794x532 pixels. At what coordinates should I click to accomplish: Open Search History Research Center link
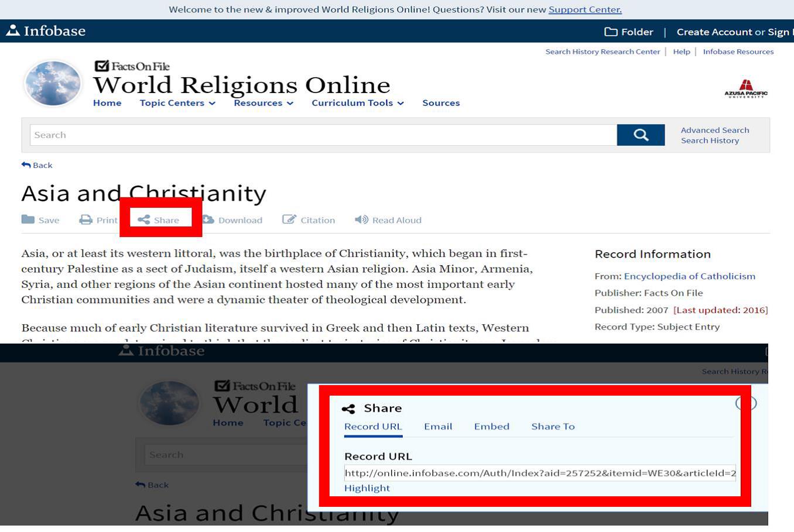603,52
